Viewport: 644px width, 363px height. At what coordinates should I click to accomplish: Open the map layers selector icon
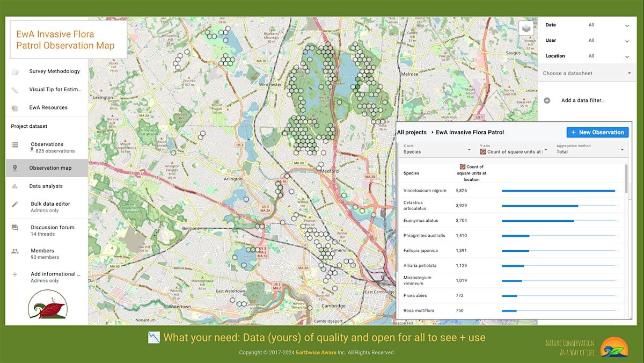tap(526, 28)
